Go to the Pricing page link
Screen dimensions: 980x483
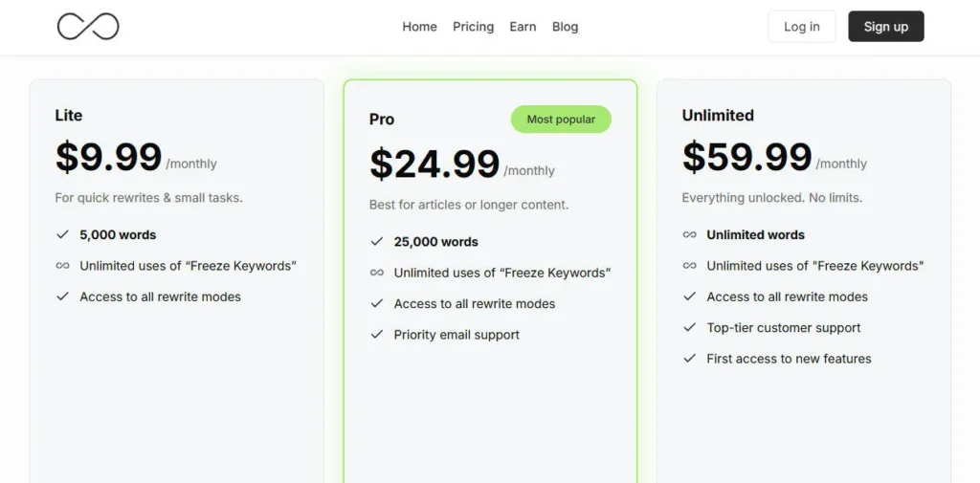(x=473, y=27)
